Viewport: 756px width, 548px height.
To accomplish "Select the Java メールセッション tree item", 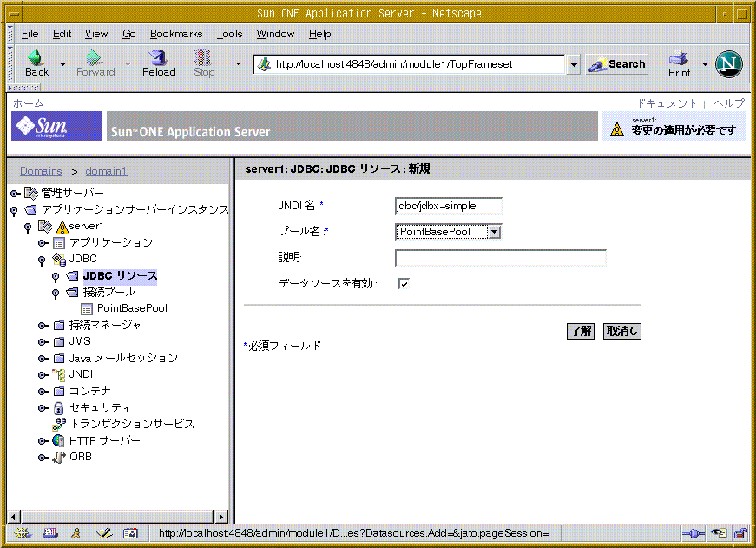I will [x=123, y=359].
